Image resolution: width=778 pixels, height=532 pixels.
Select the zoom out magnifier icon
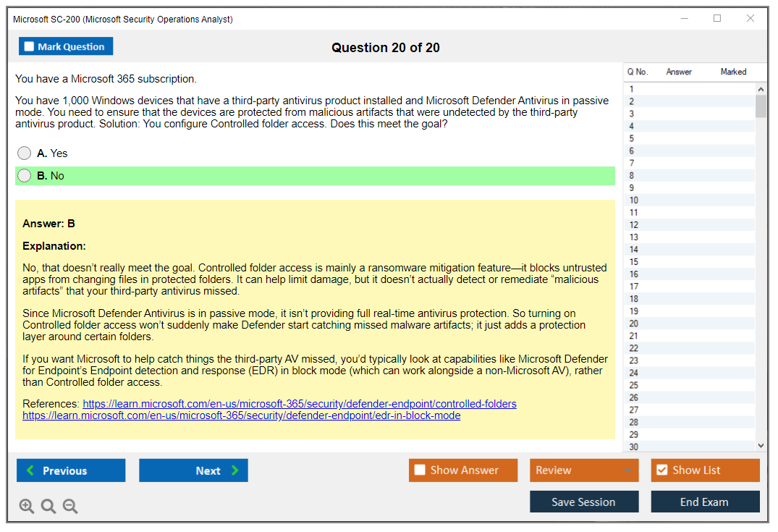click(70, 506)
